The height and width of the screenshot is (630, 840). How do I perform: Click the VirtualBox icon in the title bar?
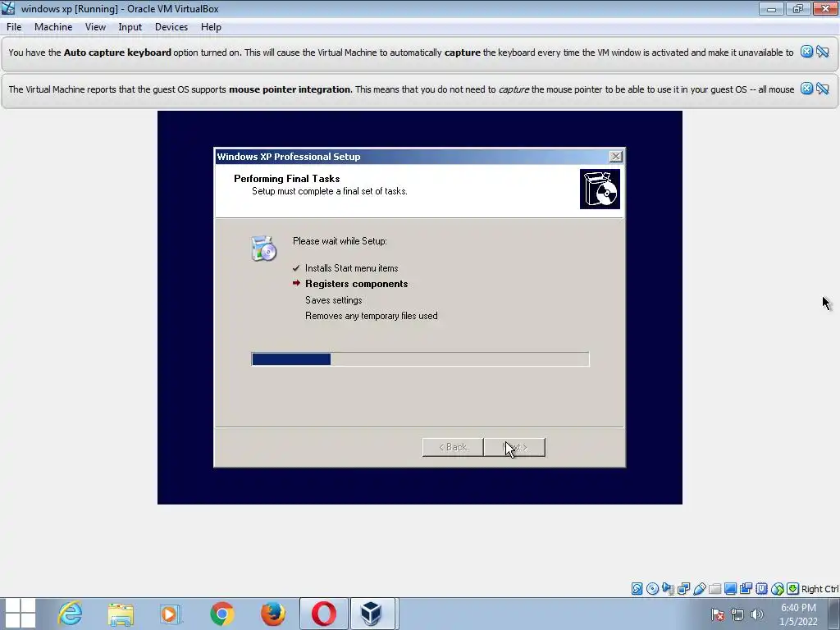pos(8,8)
